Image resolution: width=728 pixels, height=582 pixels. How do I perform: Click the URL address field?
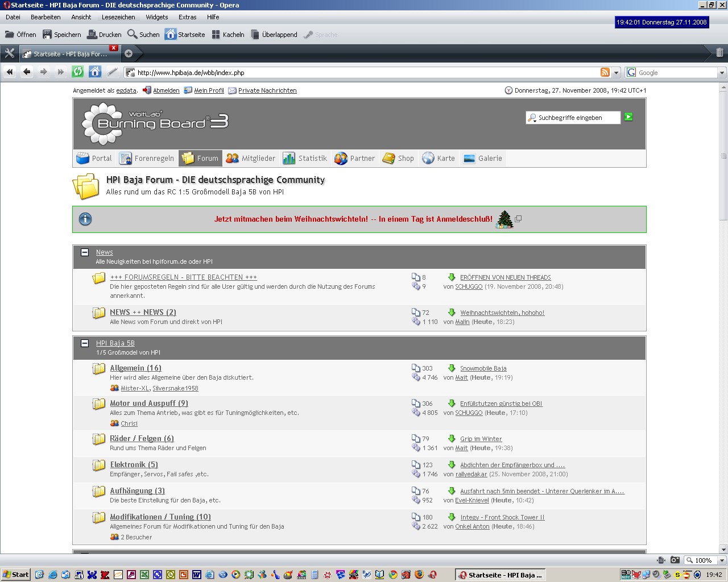[367, 73]
